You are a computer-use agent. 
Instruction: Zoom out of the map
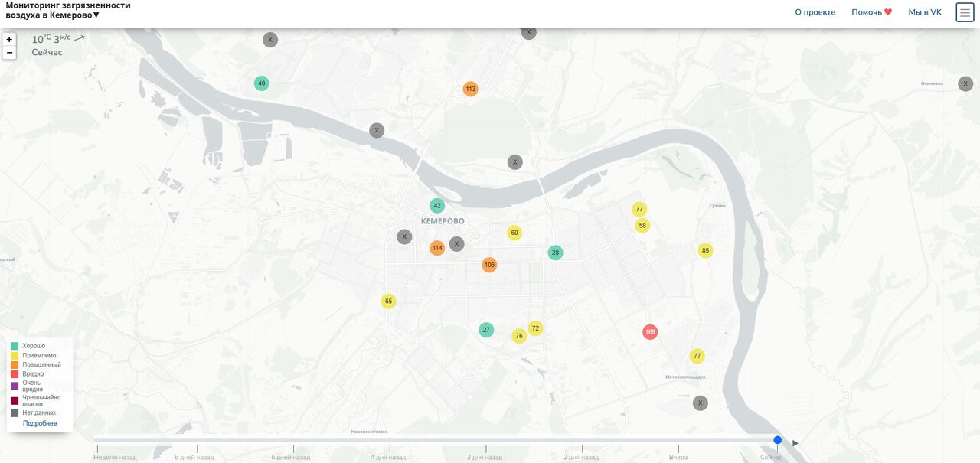[9, 53]
